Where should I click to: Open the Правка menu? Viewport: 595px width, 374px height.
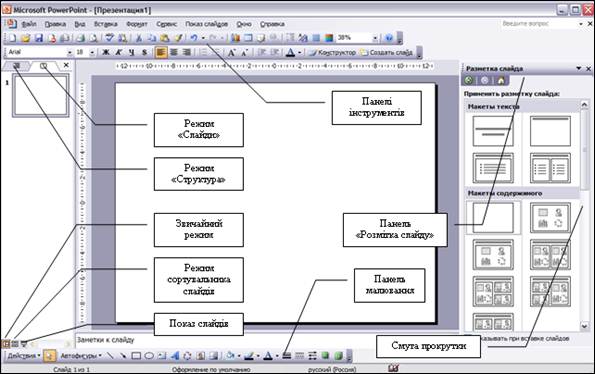55,24
